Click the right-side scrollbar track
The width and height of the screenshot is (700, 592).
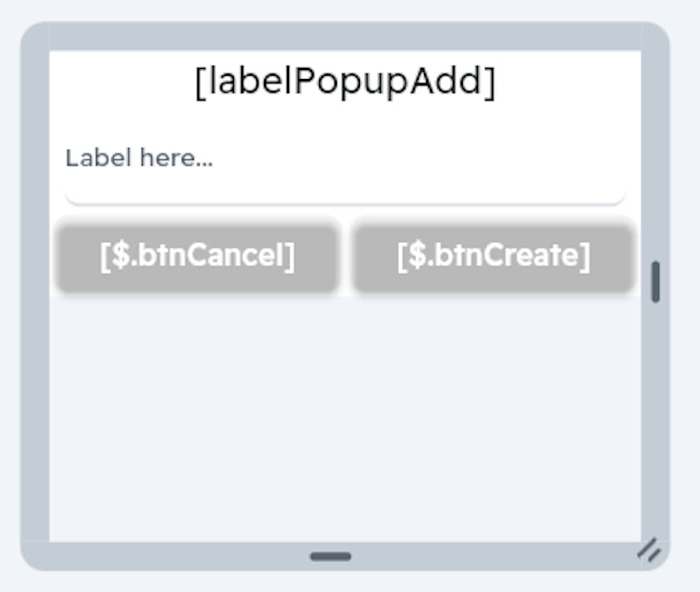pyautogui.click(x=654, y=385)
